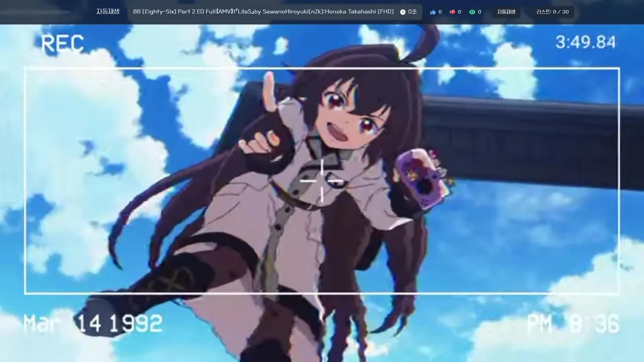Image resolution: width=644 pixels, height=362 pixels.
Task: Click the video frame to pause playback
Action: (x=322, y=193)
